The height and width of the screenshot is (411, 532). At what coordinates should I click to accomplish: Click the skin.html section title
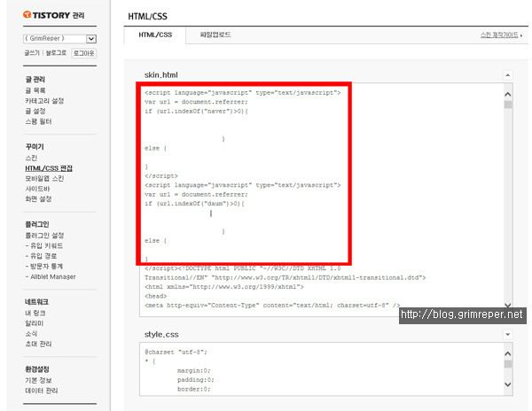pos(161,75)
